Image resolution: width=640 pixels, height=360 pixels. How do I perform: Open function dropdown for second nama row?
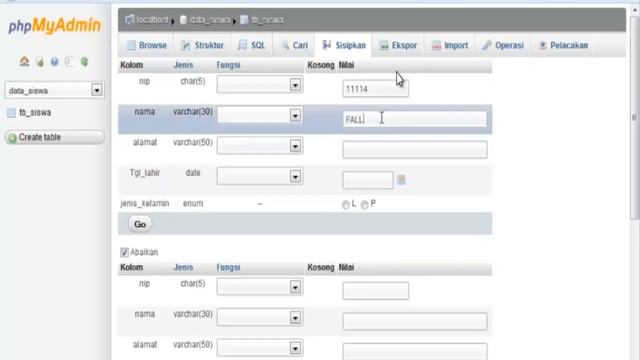(x=260, y=318)
